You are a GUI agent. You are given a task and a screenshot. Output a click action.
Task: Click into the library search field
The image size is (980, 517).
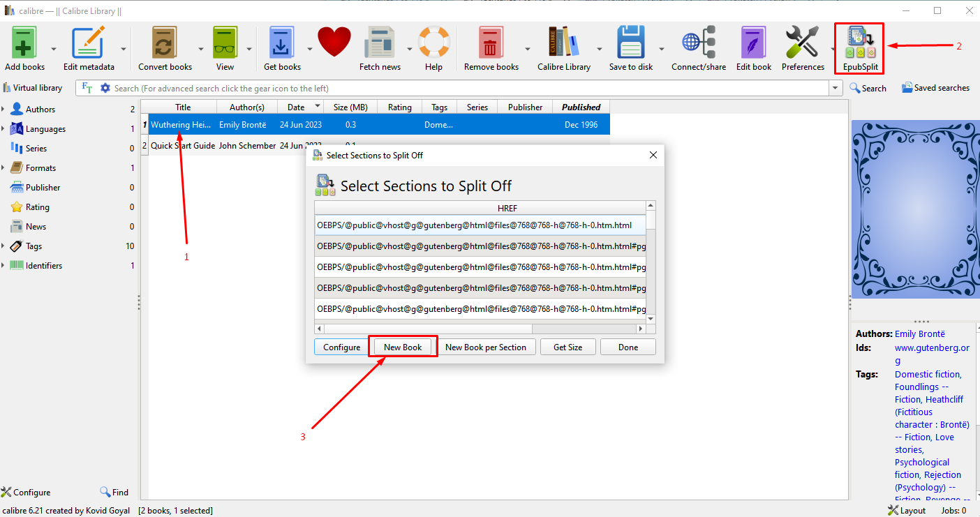click(x=470, y=89)
